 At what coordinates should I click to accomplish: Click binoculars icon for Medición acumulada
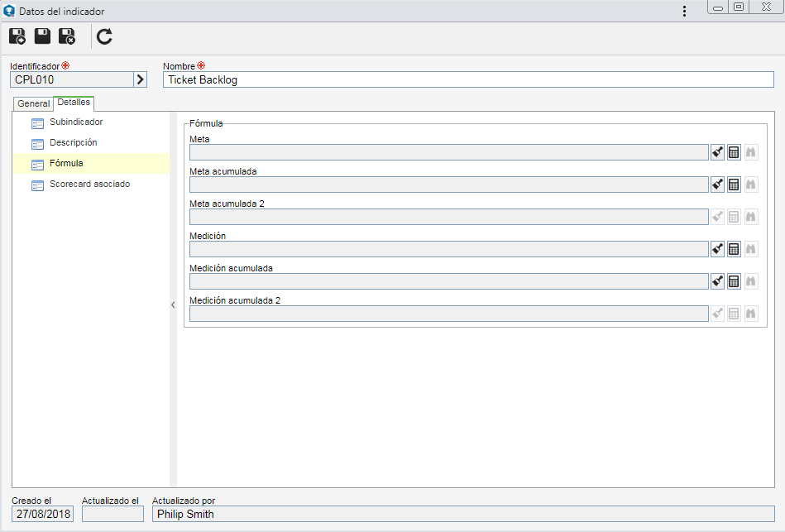[x=750, y=281]
